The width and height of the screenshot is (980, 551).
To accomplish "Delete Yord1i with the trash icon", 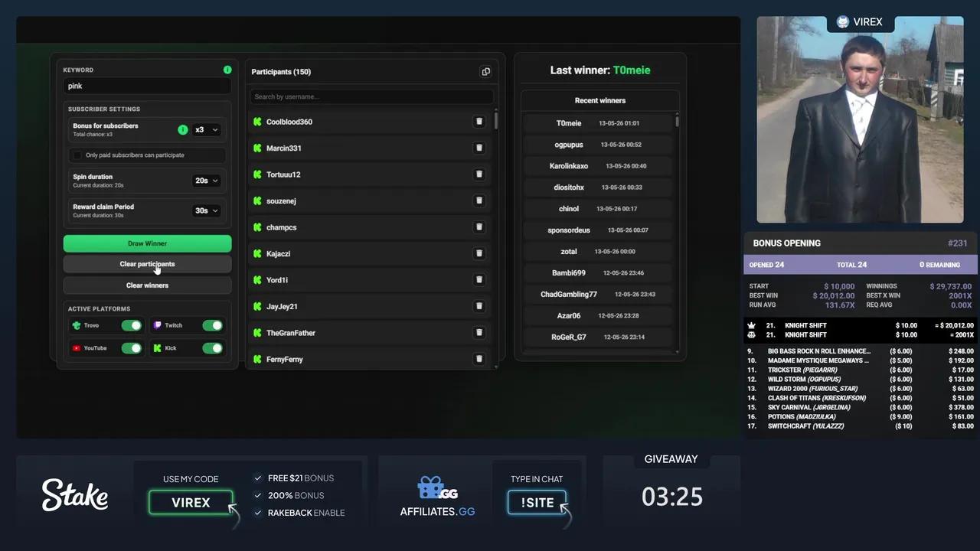I will pyautogui.click(x=479, y=280).
